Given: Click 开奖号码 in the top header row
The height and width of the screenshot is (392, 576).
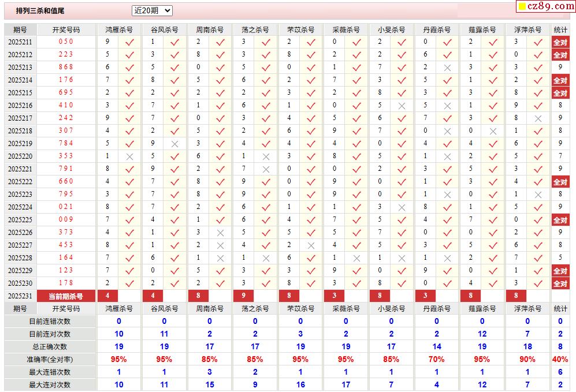Looking at the screenshot, I should 66,29.
